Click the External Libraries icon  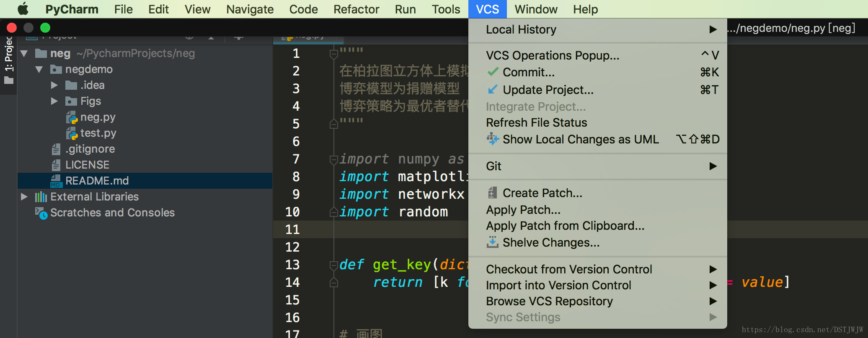click(x=41, y=197)
